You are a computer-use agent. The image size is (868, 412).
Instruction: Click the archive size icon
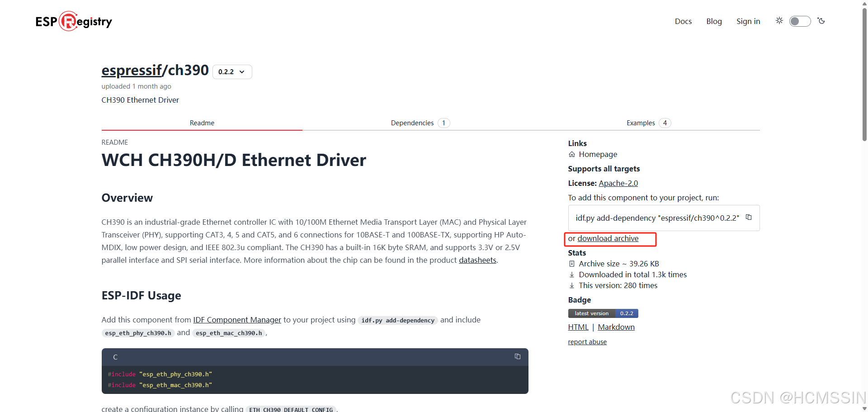[572, 264]
